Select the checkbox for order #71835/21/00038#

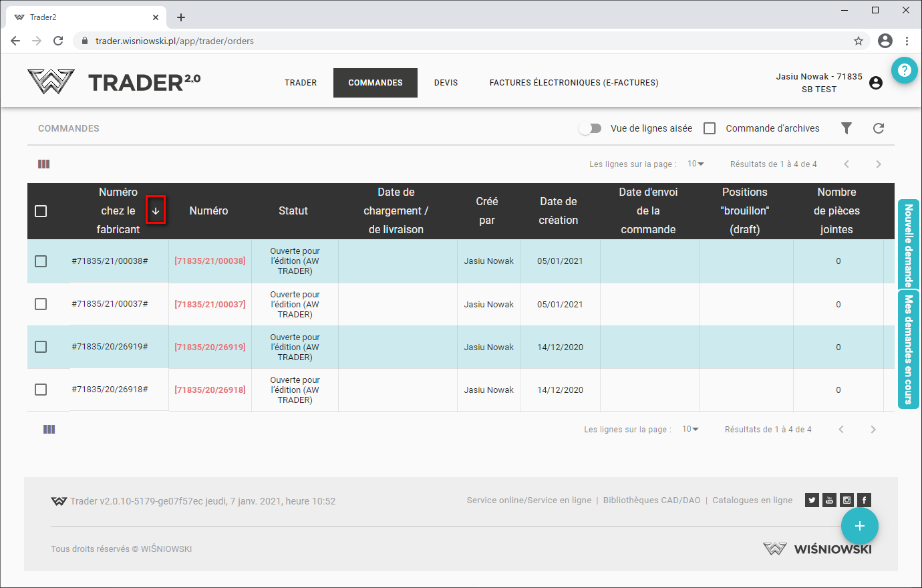point(41,261)
